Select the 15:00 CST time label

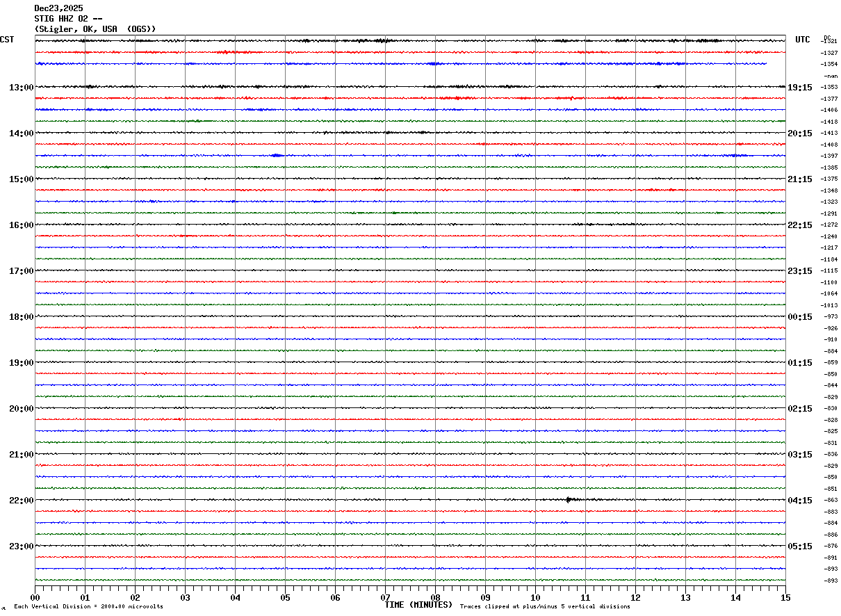[x=21, y=179]
